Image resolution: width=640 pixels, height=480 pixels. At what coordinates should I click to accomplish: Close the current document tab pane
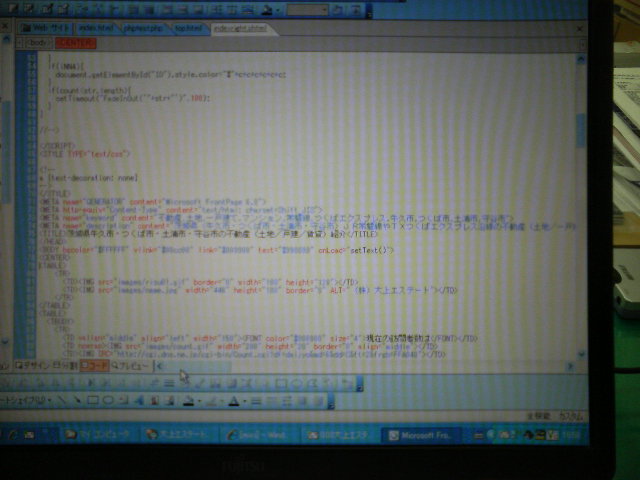click(x=580, y=29)
